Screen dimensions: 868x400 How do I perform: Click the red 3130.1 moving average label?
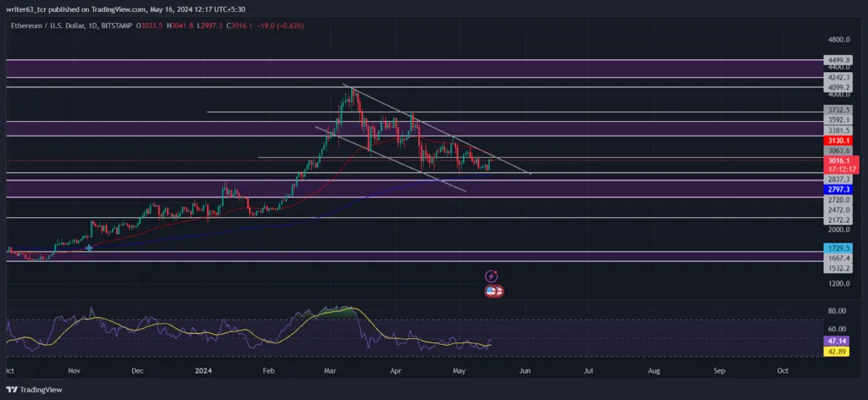coord(837,141)
